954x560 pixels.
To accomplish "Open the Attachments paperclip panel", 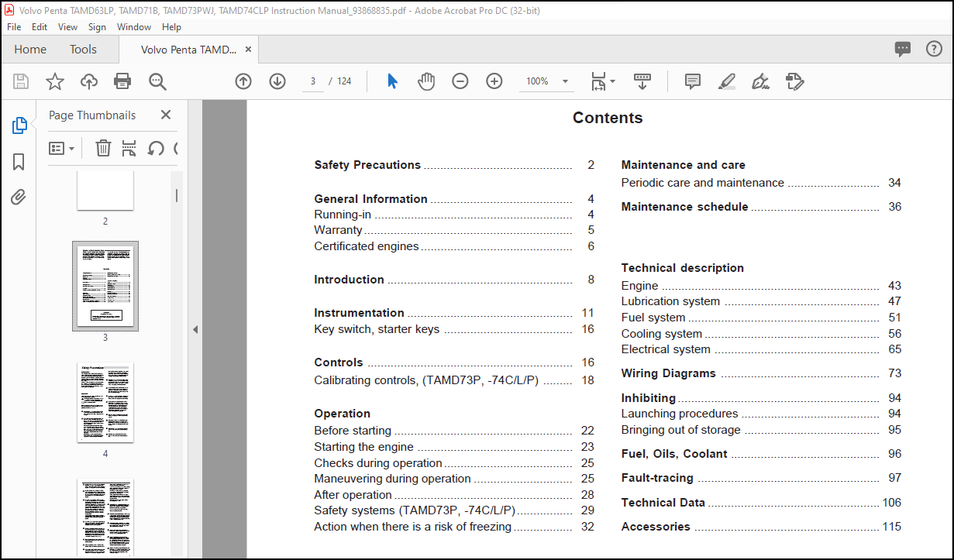I will coord(19,198).
